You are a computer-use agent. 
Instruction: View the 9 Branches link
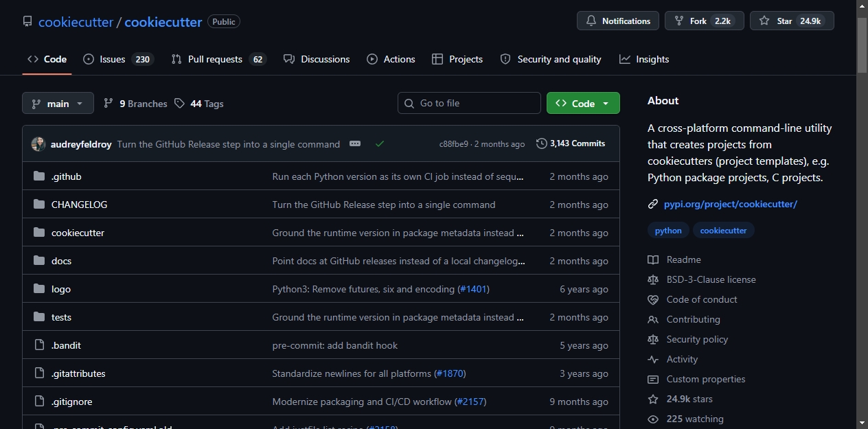click(x=135, y=104)
